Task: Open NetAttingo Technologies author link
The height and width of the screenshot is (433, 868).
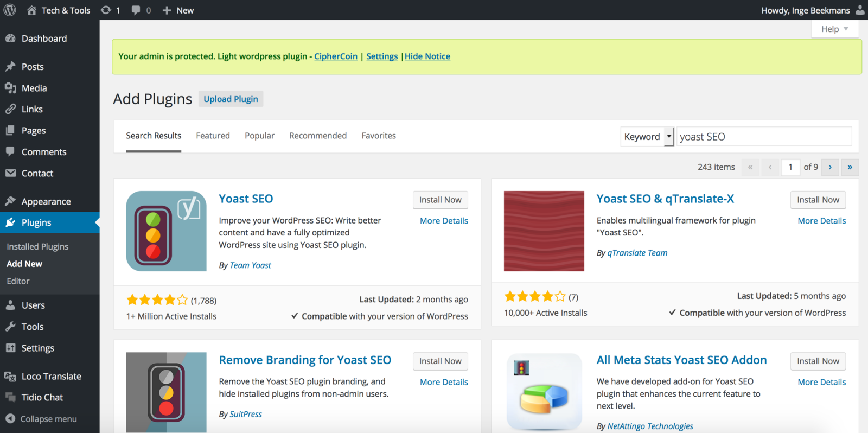Action: coord(650,426)
